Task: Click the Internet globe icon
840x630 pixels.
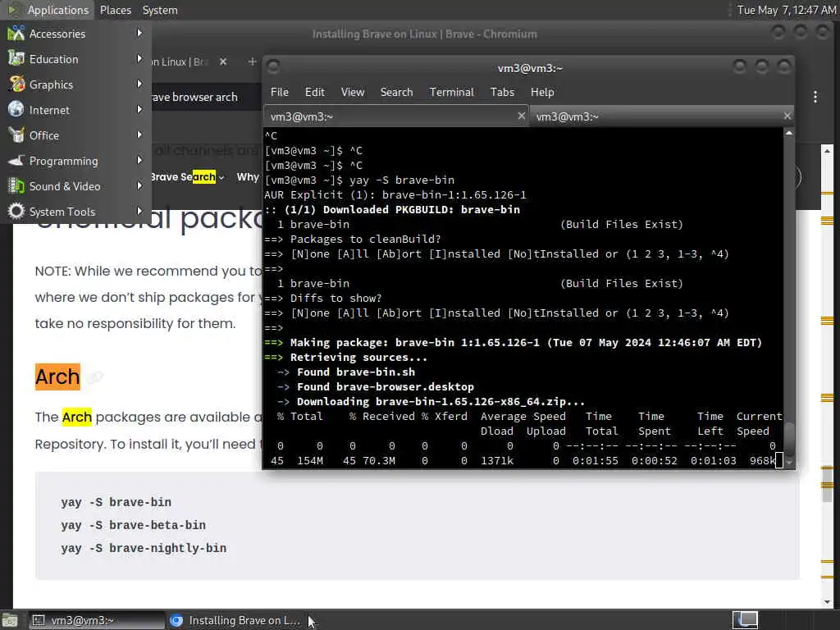Action: 16,109
